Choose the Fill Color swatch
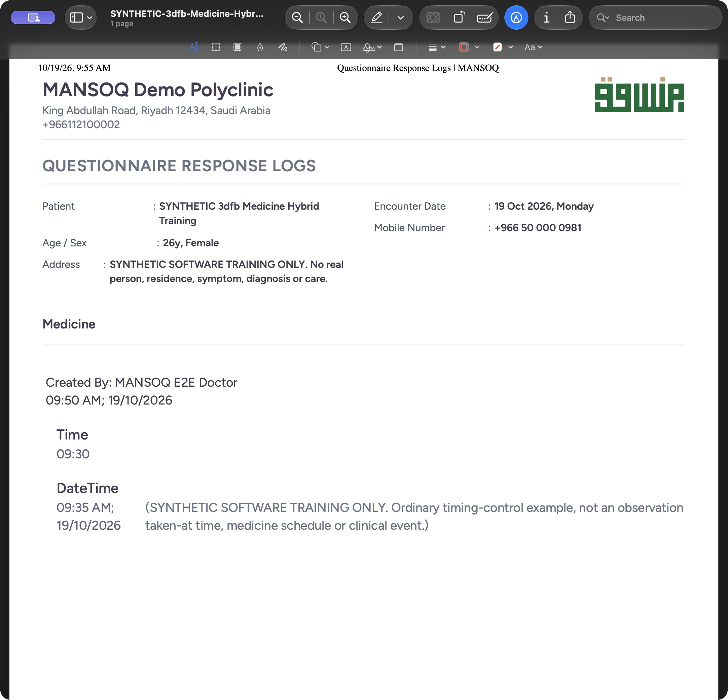This screenshot has width=728, height=700. click(x=497, y=47)
